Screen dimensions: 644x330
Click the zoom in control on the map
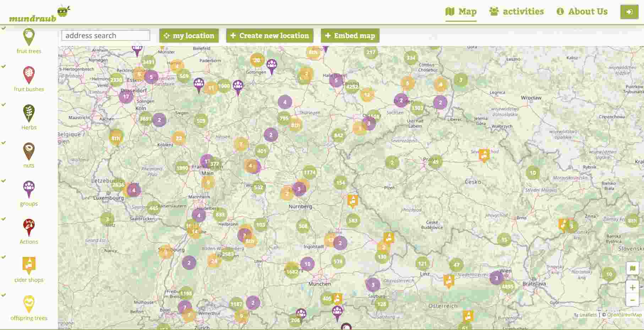632,288
